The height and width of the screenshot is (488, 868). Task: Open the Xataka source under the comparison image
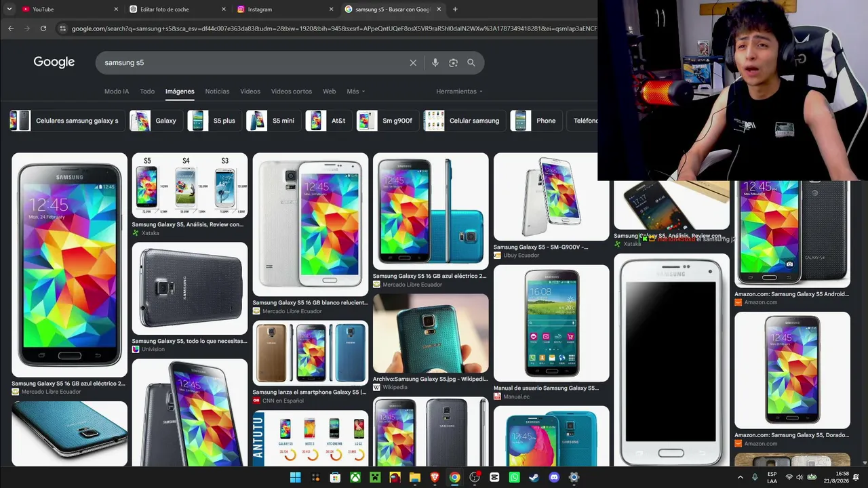(x=146, y=233)
